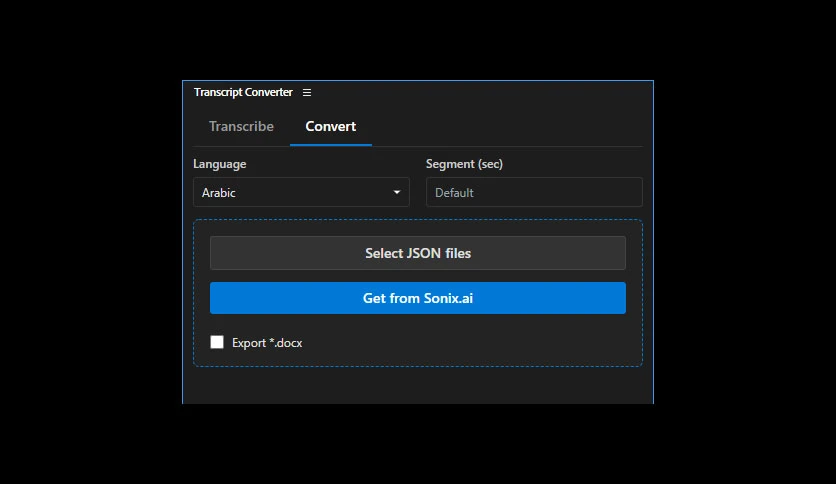Enable the Export *.docx checkbox

click(x=217, y=342)
